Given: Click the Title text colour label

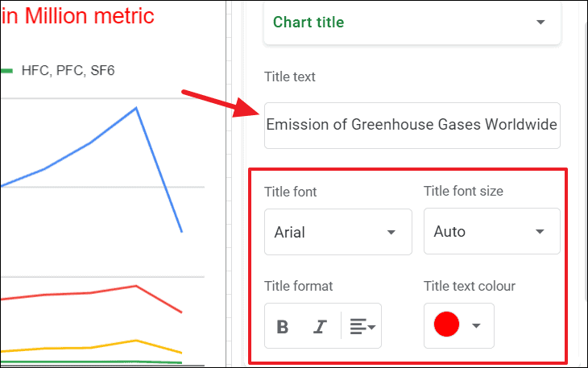Looking at the screenshot, I should click(469, 286).
